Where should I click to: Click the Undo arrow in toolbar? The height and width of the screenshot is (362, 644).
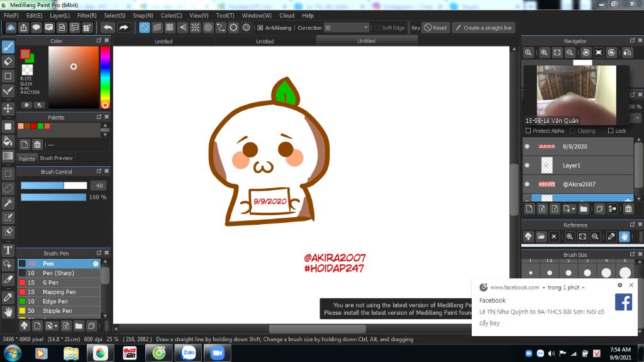(108, 28)
